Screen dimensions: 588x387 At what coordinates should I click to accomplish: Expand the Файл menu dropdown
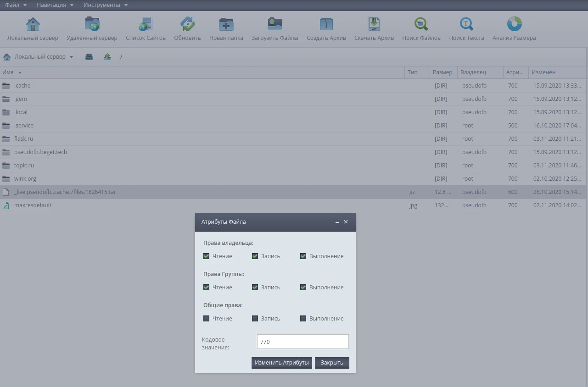[x=16, y=5]
